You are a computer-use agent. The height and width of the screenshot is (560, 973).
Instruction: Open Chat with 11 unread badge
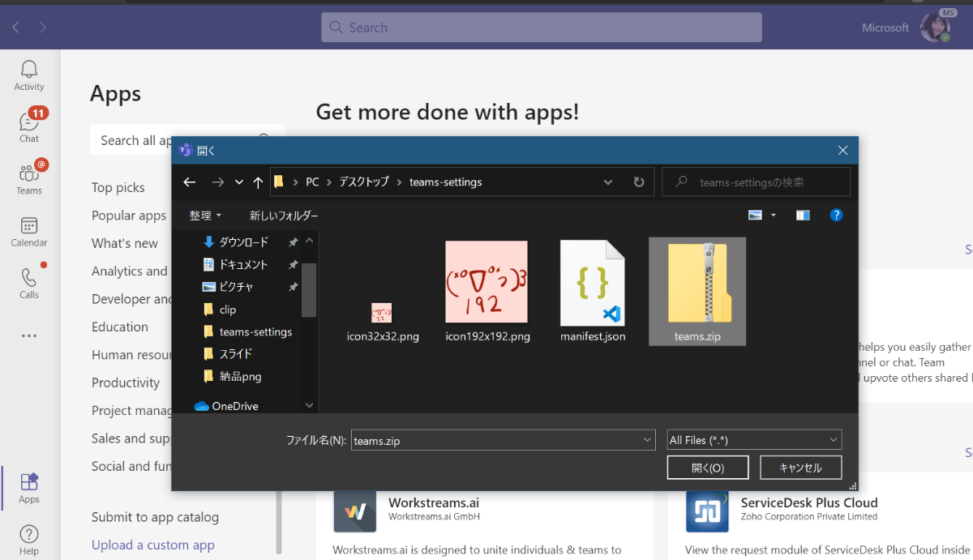(x=29, y=126)
